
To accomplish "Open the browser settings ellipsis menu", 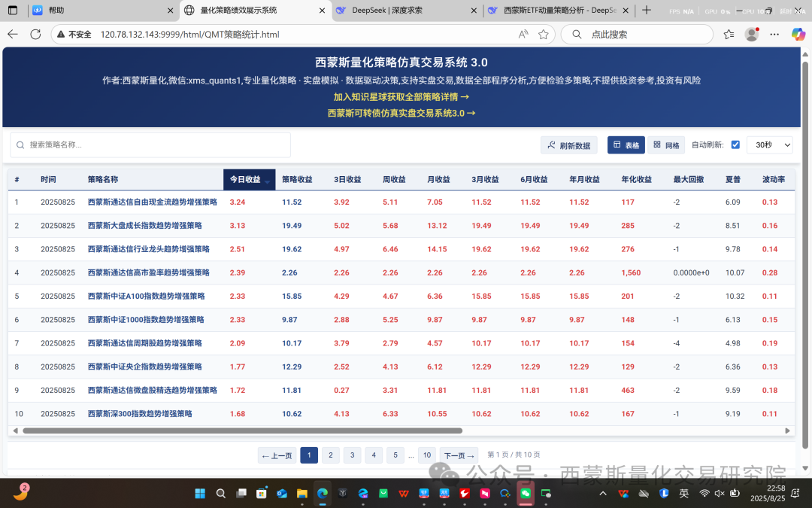I will (x=774, y=34).
